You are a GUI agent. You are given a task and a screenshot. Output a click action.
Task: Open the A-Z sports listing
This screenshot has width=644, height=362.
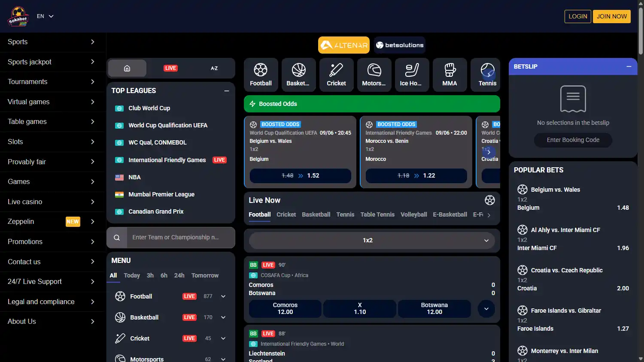tap(214, 68)
